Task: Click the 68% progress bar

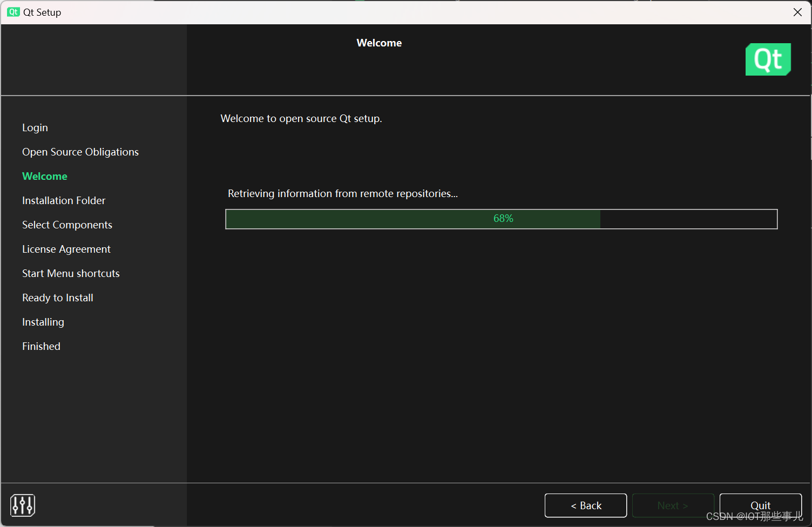Action: coord(502,219)
